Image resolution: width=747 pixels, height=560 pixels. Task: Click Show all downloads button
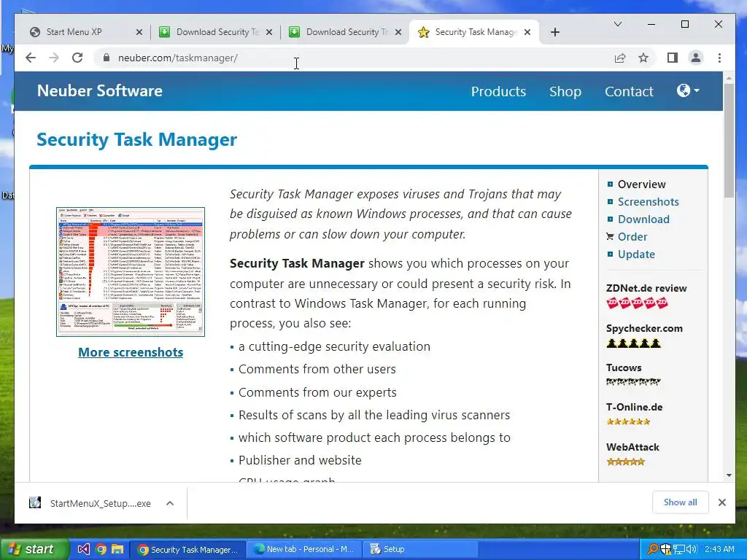point(680,502)
